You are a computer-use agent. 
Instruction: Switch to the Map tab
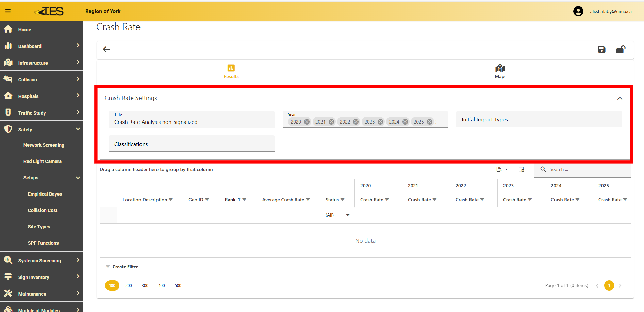tap(499, 71)
